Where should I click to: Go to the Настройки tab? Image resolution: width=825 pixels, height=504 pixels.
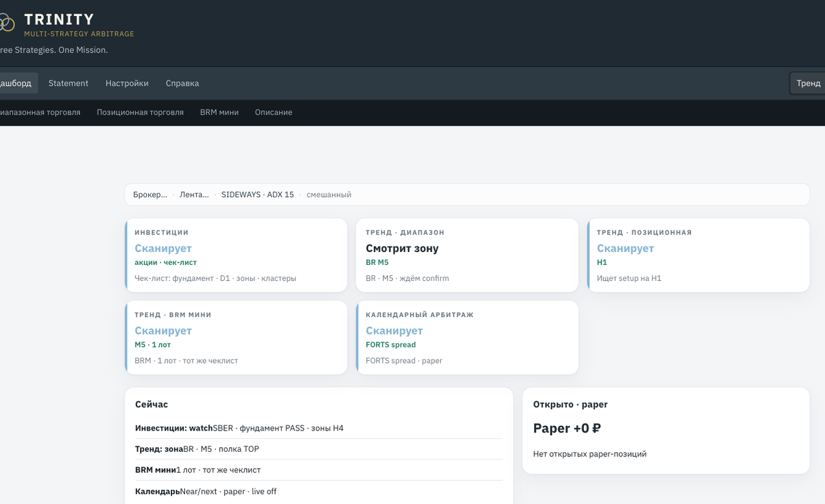[x=127, y=83]
